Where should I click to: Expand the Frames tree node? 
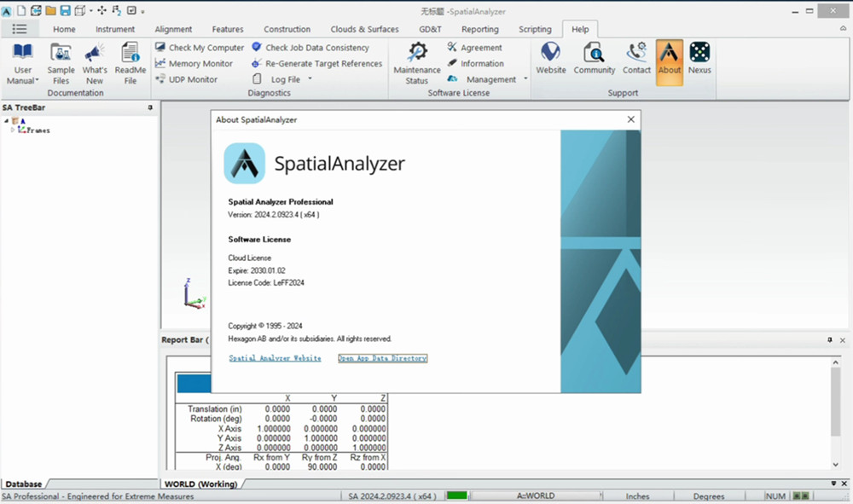click(13, 130)
